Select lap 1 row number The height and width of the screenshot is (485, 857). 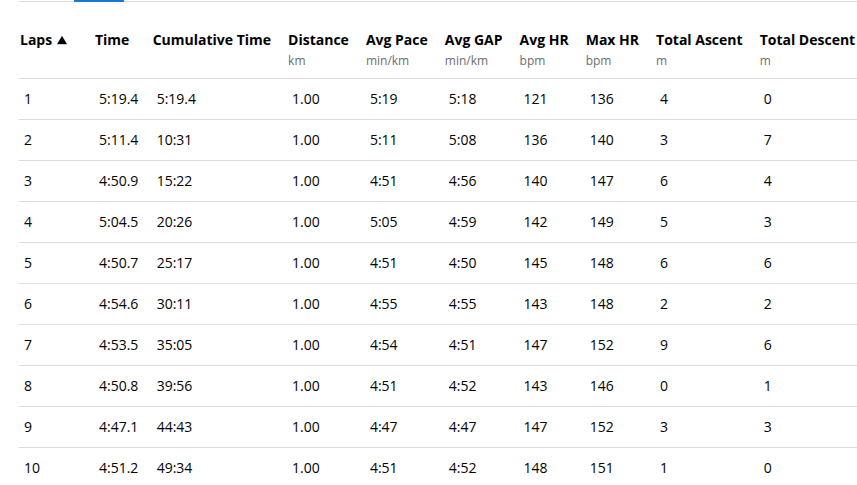click(27, 100)
